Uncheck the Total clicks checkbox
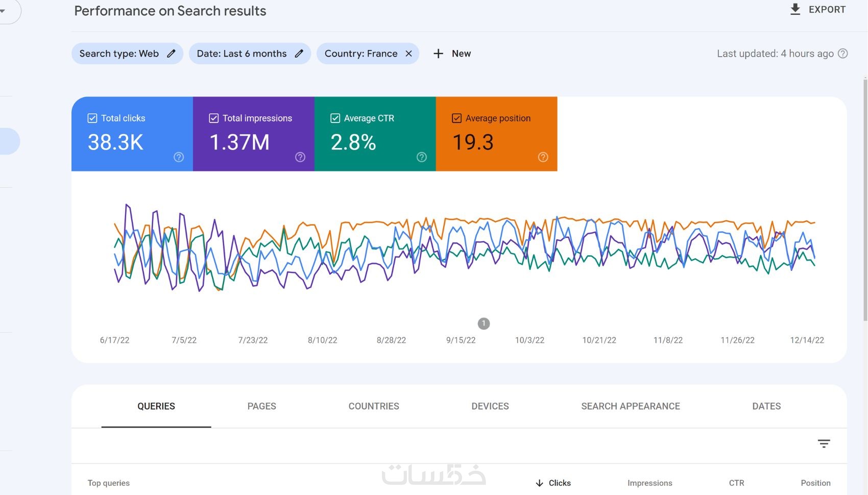The image size is (868, 495). 92,118
